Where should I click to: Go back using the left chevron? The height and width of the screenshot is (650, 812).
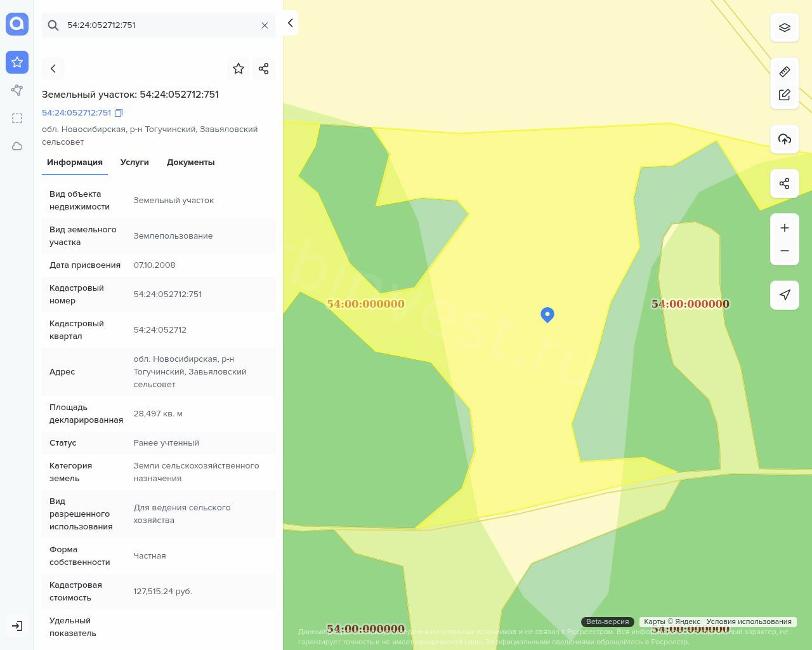click(x=53, y=69)
